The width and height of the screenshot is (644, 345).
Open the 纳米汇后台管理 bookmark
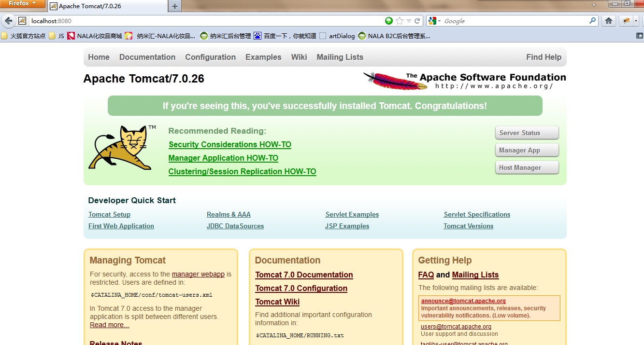(x=226, y=36)
